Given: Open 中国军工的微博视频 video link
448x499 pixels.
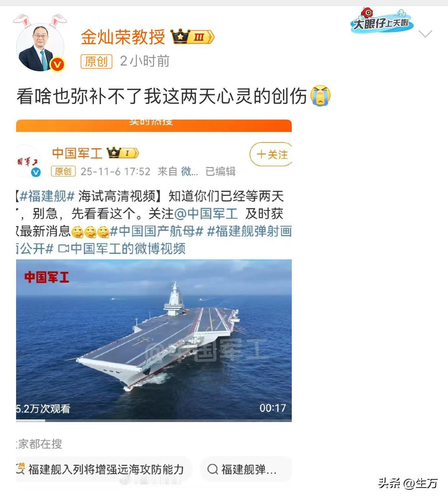Looking at the screenshot, I should [x=122, y=249].
